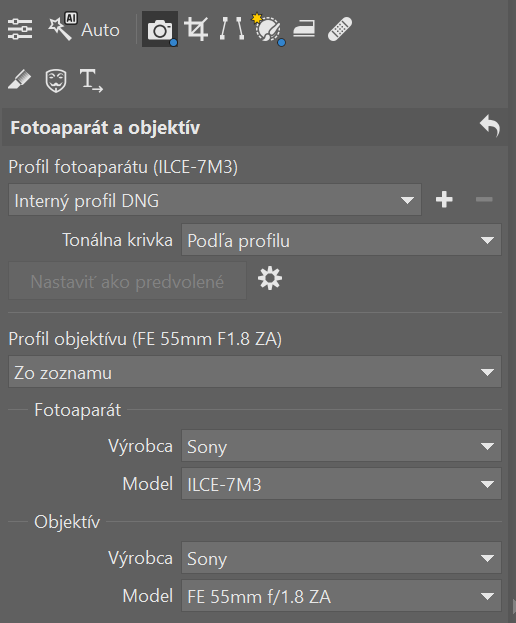The width and height of the screenshot is (516, 623).
Task: Open the basic adjustments sliders icon
Action: click(20, 29)
